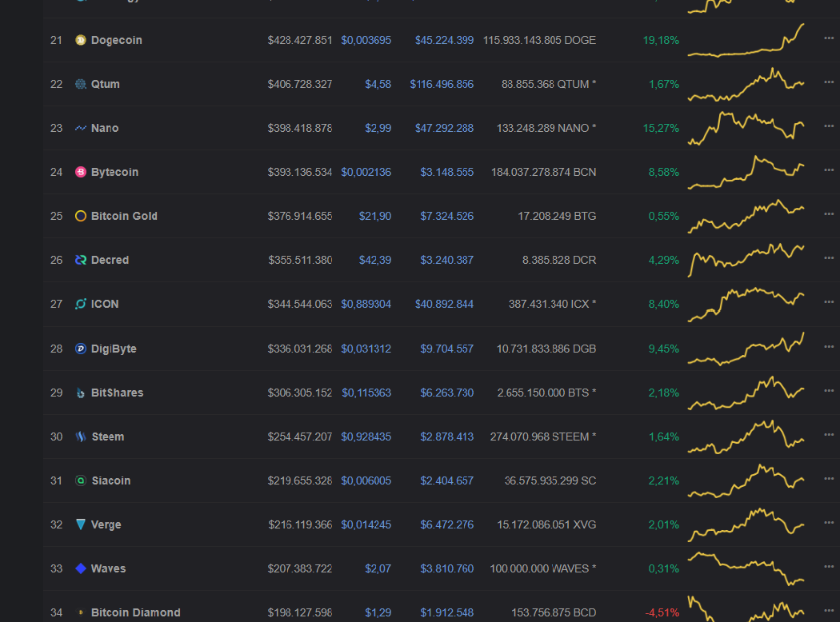Open the more options menu for Verge
Image resolution: width=840 pixels, height=622 pixels.
point(829,522)
